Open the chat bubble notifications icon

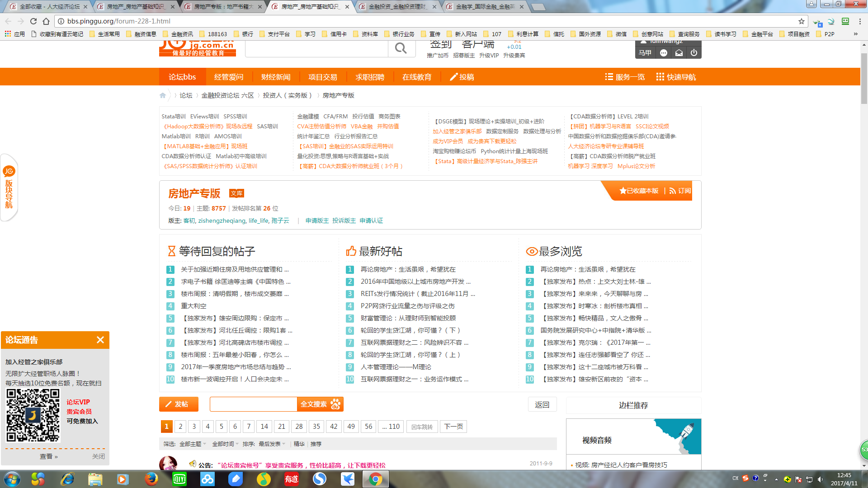click(x=664, y=53)
